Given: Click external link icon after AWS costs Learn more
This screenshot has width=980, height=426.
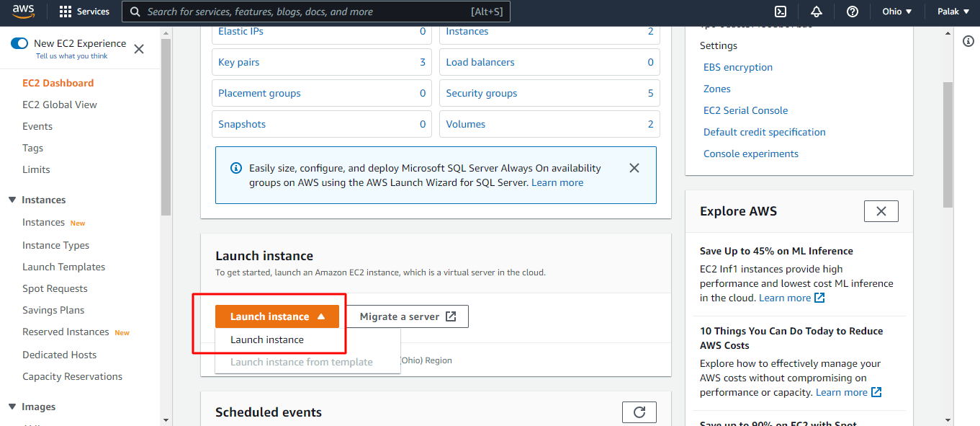Looking at the screenshot, I should pos(876,392).
